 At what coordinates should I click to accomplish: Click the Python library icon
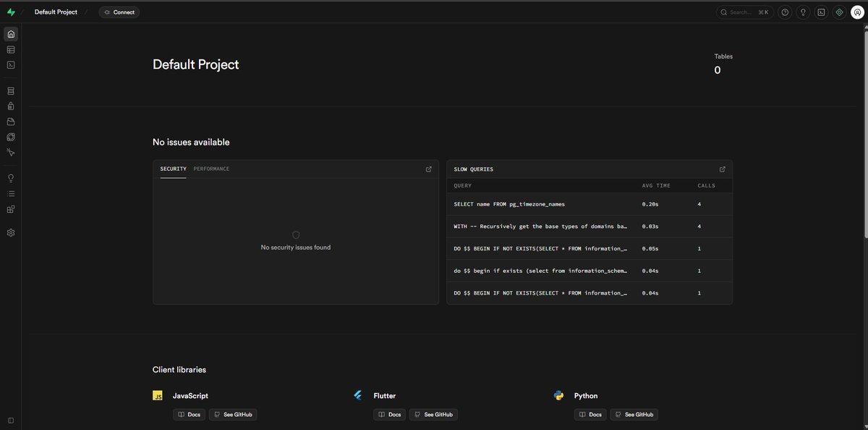pos(558,396)
